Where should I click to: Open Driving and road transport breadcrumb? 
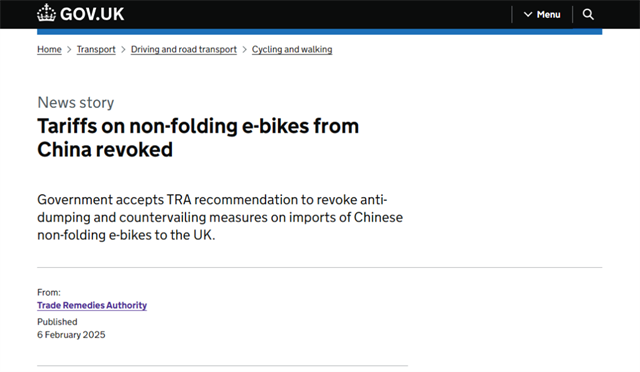pyautogui.click(x=184, y=49)
